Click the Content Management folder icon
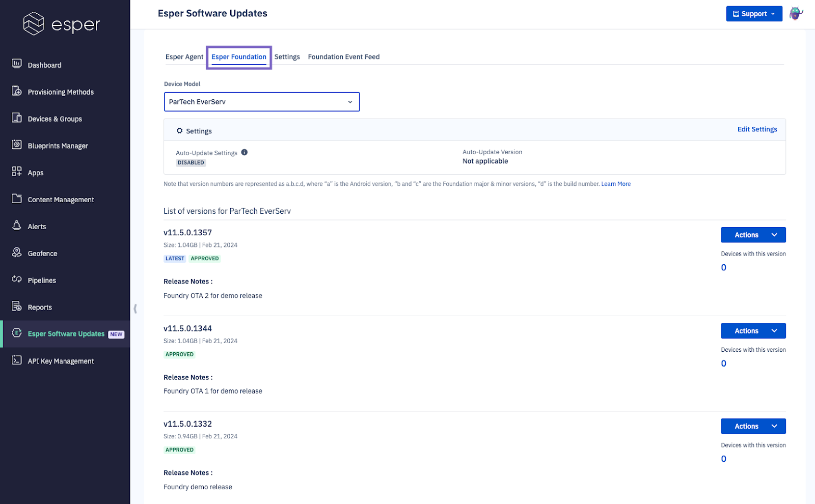The height and width of the screenshot is (504, 815). coord(17,199)
